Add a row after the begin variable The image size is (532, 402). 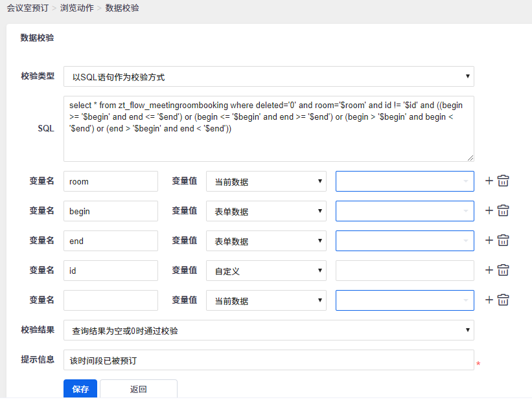(489, 211)
